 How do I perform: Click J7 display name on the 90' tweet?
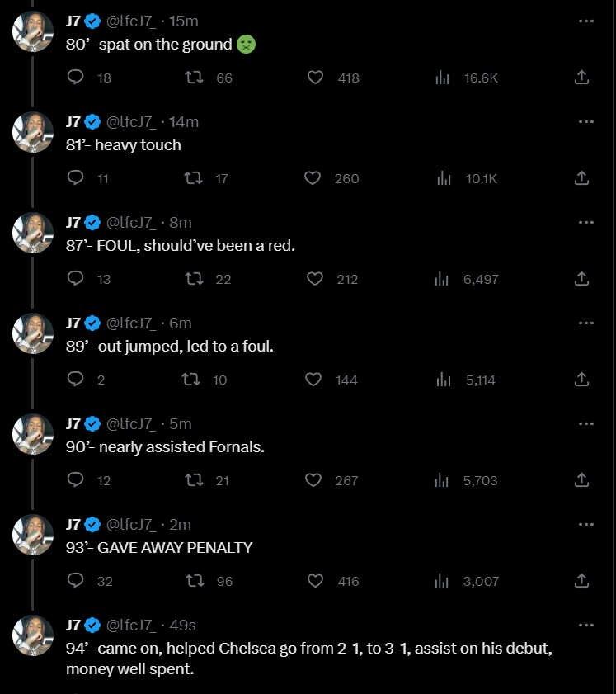(73, 423)
